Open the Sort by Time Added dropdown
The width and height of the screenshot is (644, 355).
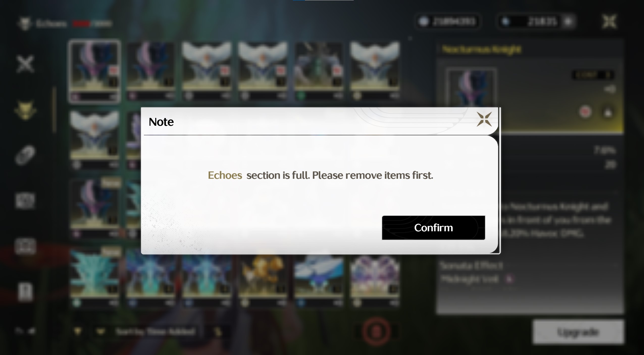coord(156,332)
